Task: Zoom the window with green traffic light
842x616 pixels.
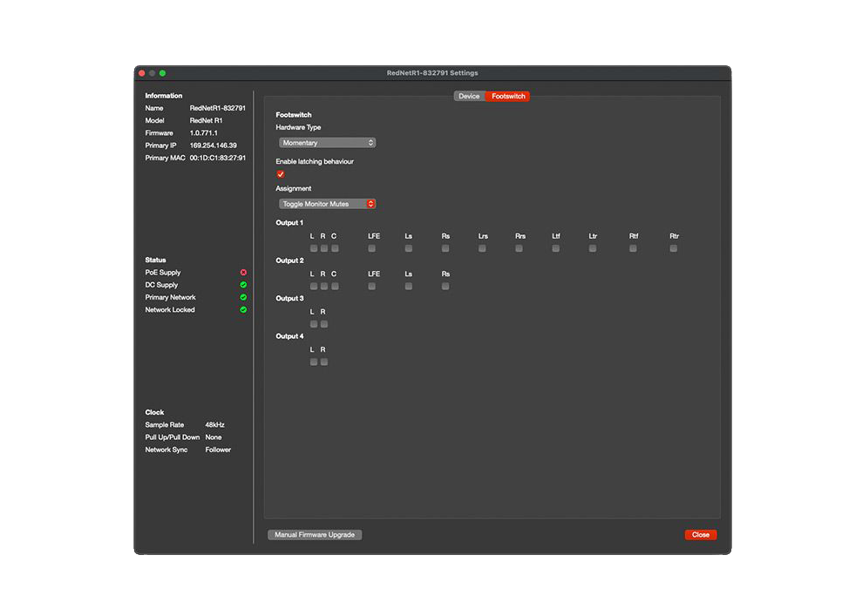Action: (x=162, y=73)
